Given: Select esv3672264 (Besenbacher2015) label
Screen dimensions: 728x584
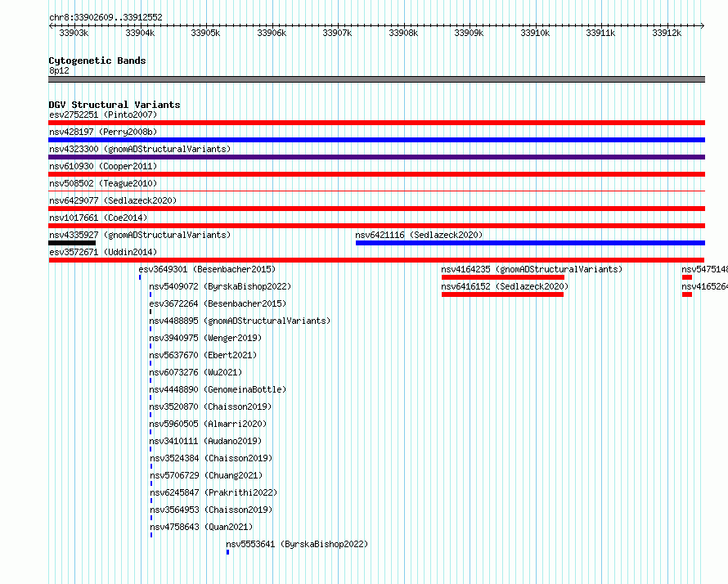Looking at the screenshot, I should [x=218, y=303].
